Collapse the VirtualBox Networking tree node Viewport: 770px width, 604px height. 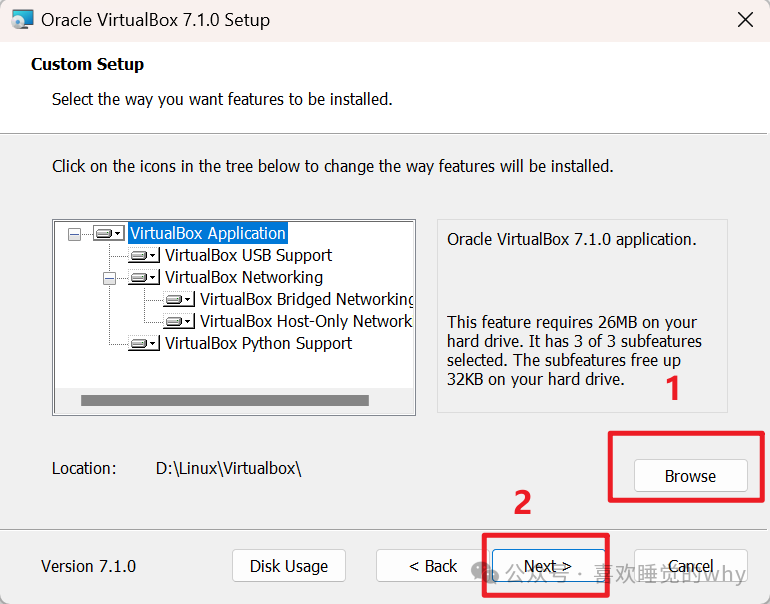[x=110, y=278]
